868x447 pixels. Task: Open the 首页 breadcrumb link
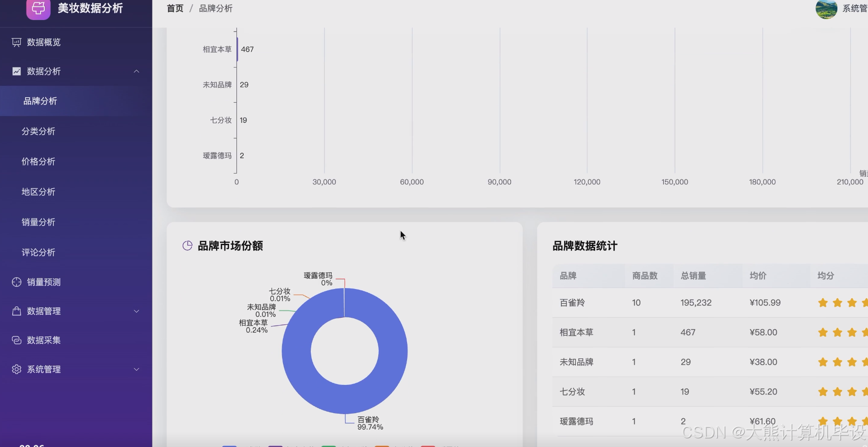[174, 8]
